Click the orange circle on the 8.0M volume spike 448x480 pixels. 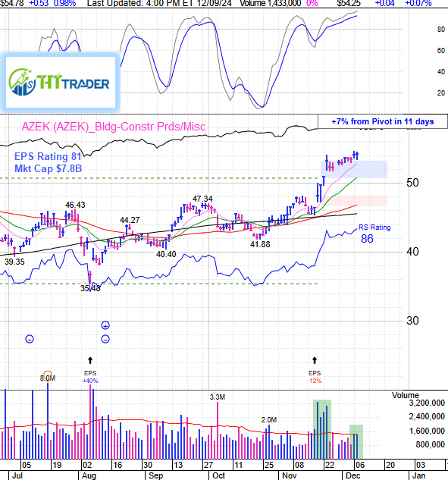[x=48, y=375]
